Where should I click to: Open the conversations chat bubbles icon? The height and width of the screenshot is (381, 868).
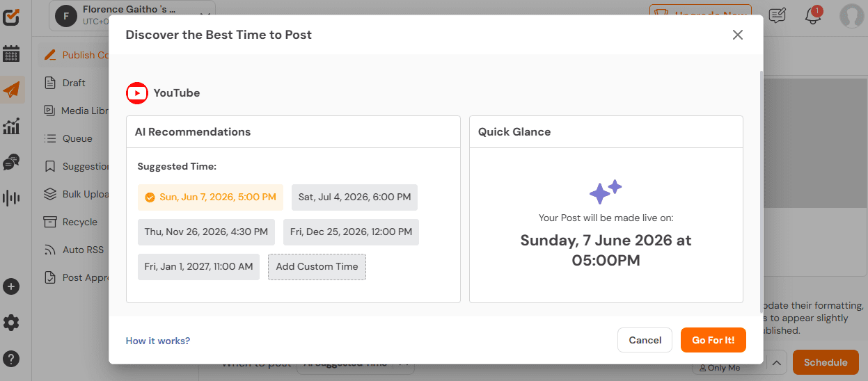11,162
